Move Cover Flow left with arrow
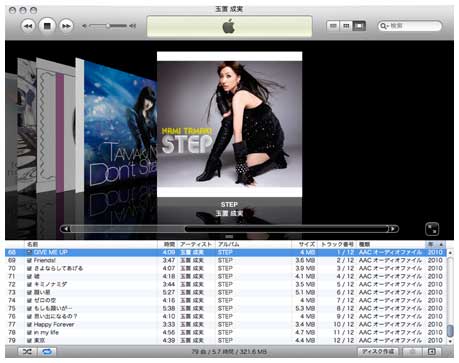Viewport: 459px width, 363px height. pyautogui.click(x=66, y=229)
